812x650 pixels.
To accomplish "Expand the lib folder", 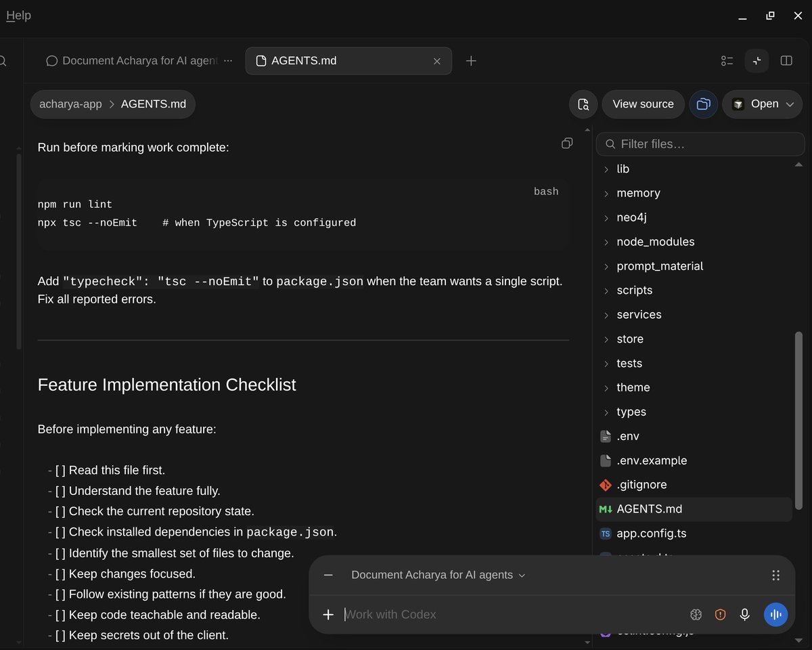I will (x=694, y=169).
